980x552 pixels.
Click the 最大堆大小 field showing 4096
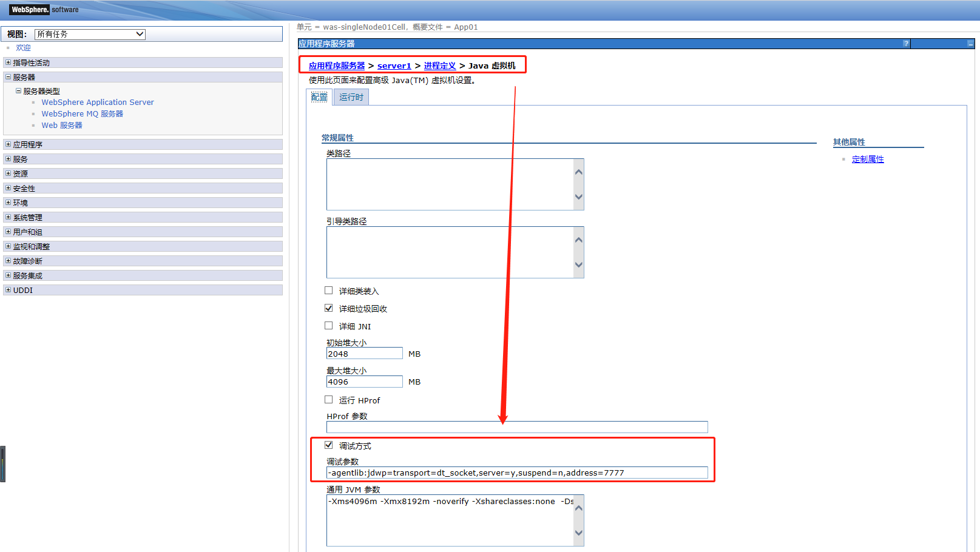pyautogui.click(x=365, y=382)
